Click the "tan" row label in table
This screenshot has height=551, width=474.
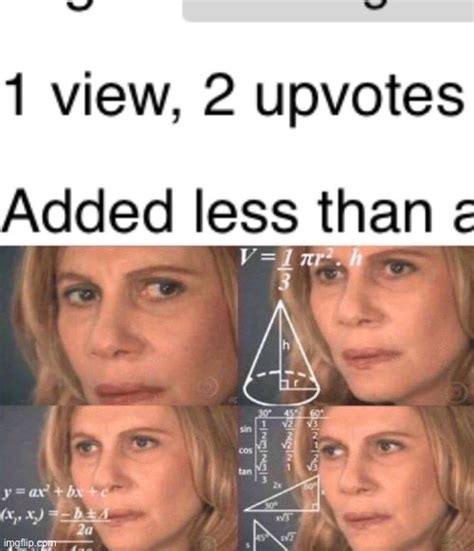(246, 471)
